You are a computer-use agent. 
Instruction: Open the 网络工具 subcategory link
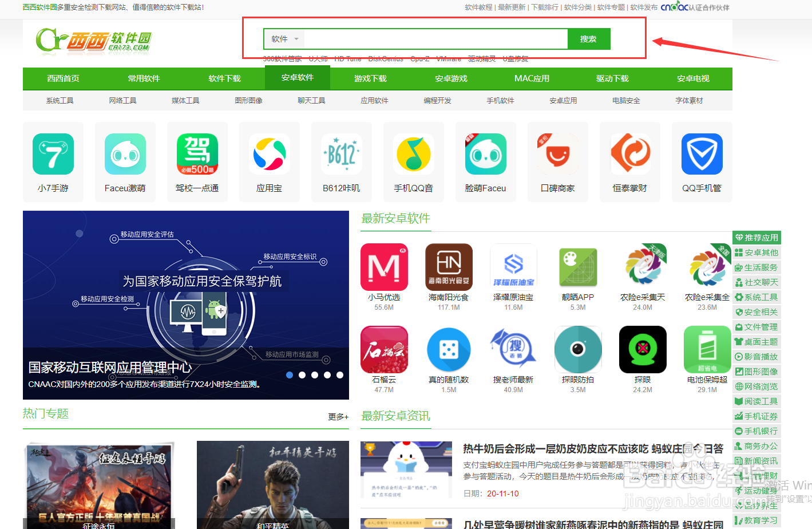123,100
